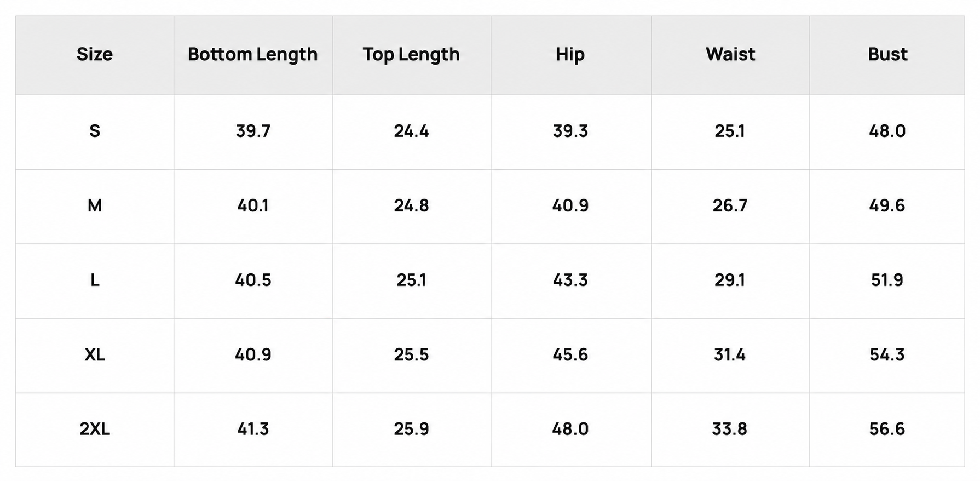
Task: Click bottom length value 41.3
Action: click(x=253, y=428)
